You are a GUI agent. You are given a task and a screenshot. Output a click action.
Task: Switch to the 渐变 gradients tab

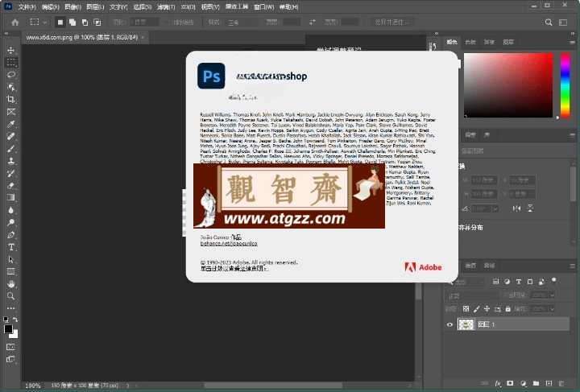point(489,42)
